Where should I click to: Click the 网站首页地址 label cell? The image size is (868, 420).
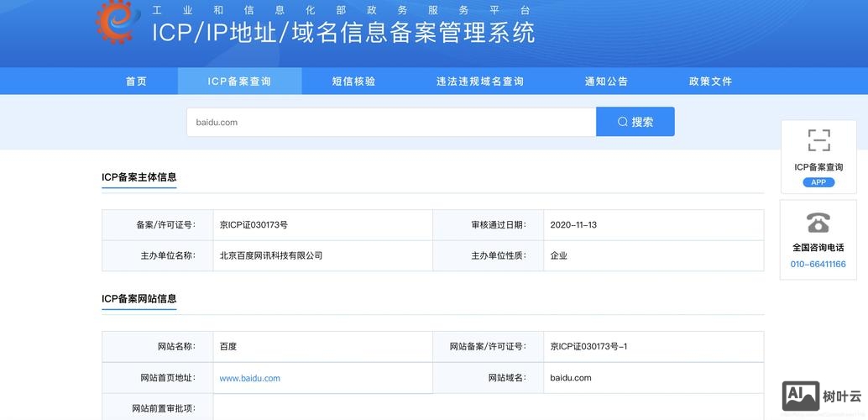coord(158,378)
